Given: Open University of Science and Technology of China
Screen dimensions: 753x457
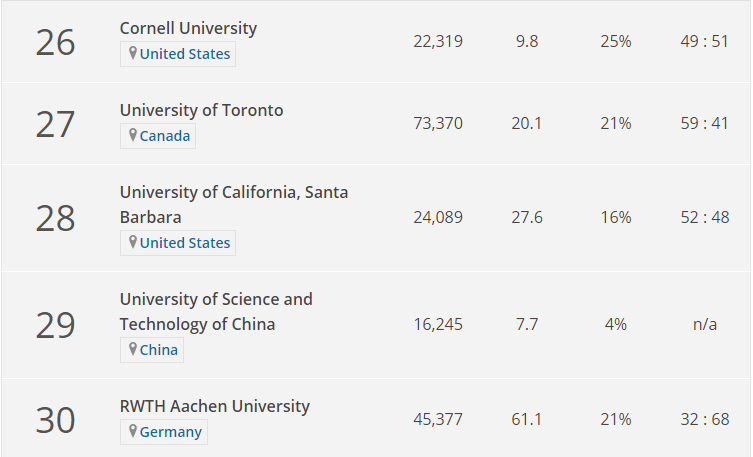Looking at the screenshot, I should 216,312.
